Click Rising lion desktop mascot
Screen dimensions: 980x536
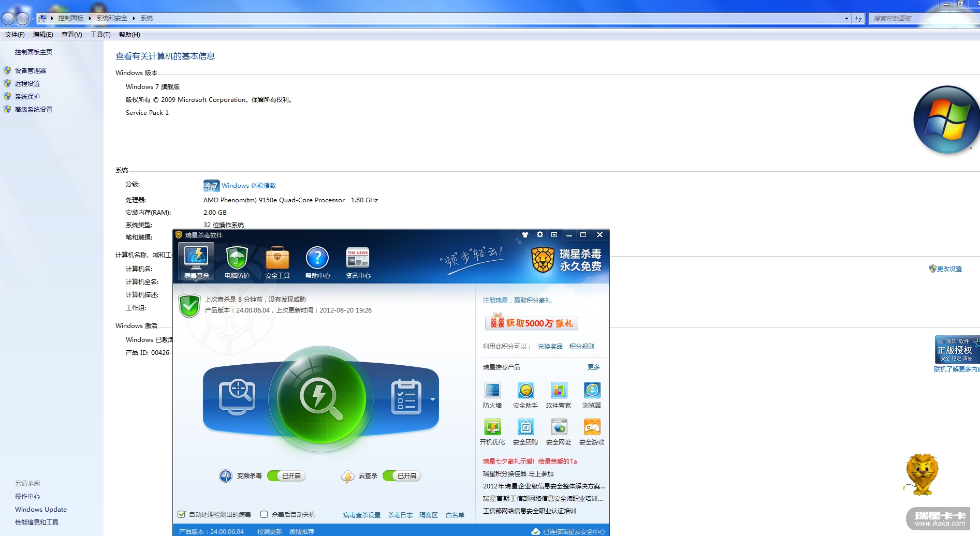[x=922, y=474]
